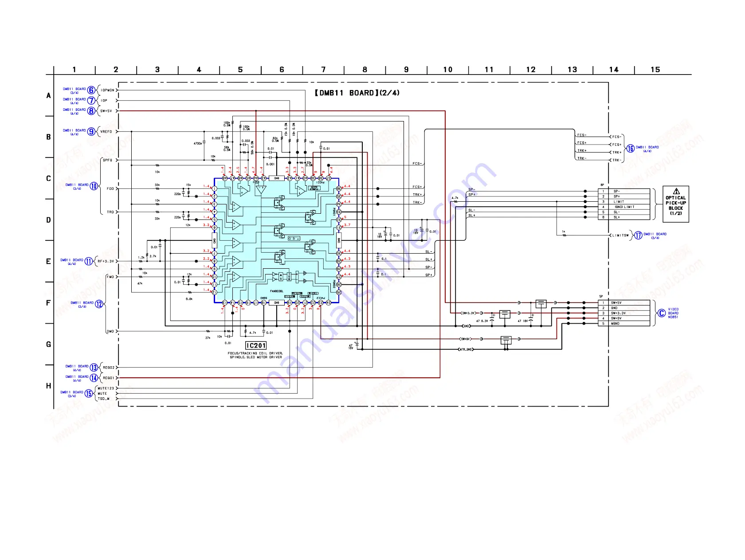This screenshot has width=745, height=560.
Task: Click the REGO2 signal label
Action: point(109,368)
